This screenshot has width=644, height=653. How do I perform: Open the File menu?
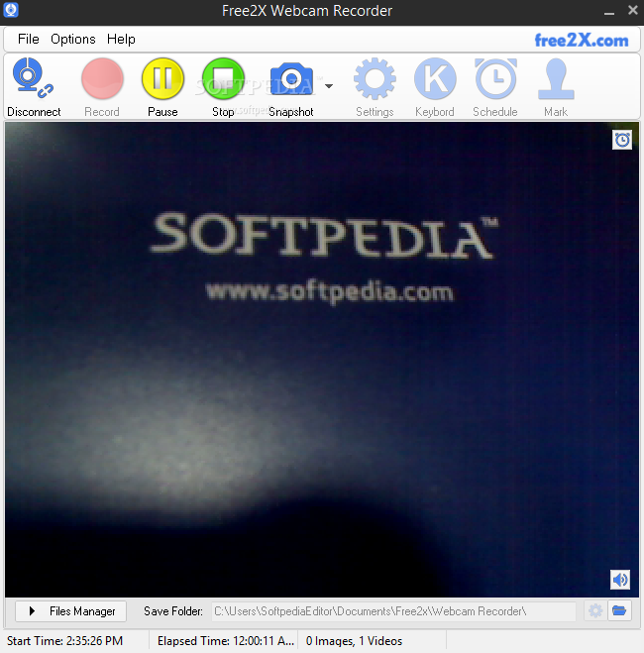[x=29, y=40]
